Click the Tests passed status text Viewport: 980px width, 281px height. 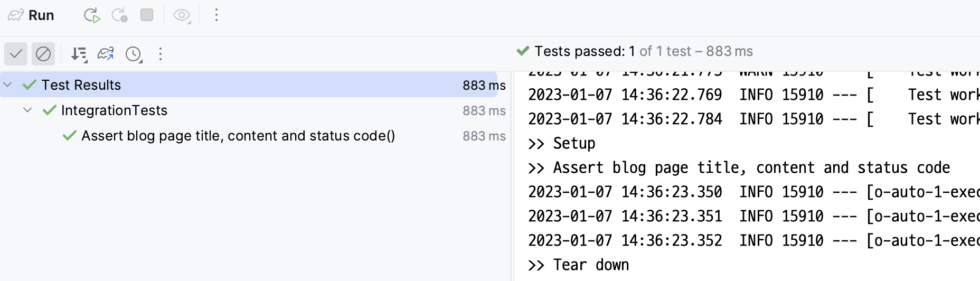[x=644, y=51]
